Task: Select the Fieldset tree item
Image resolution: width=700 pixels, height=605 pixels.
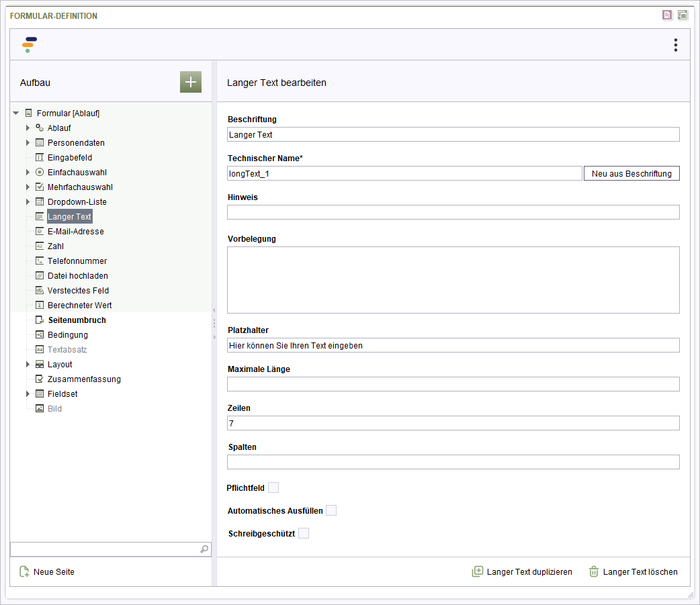Action: 62,394
